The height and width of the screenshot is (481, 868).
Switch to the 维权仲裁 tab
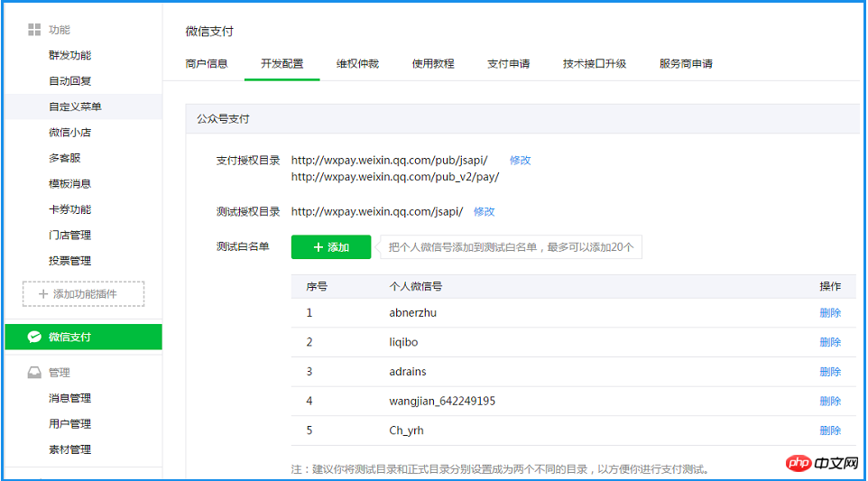[x=357, y=64]
